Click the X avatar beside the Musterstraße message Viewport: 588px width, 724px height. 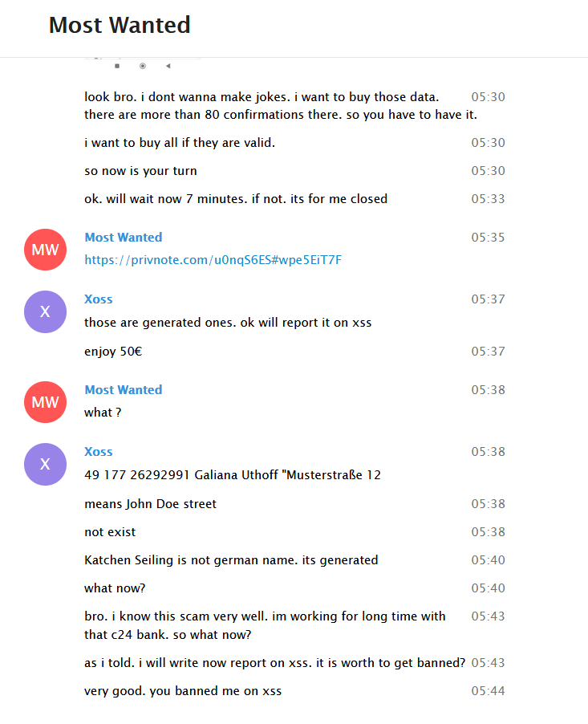(x=45, y=464)
